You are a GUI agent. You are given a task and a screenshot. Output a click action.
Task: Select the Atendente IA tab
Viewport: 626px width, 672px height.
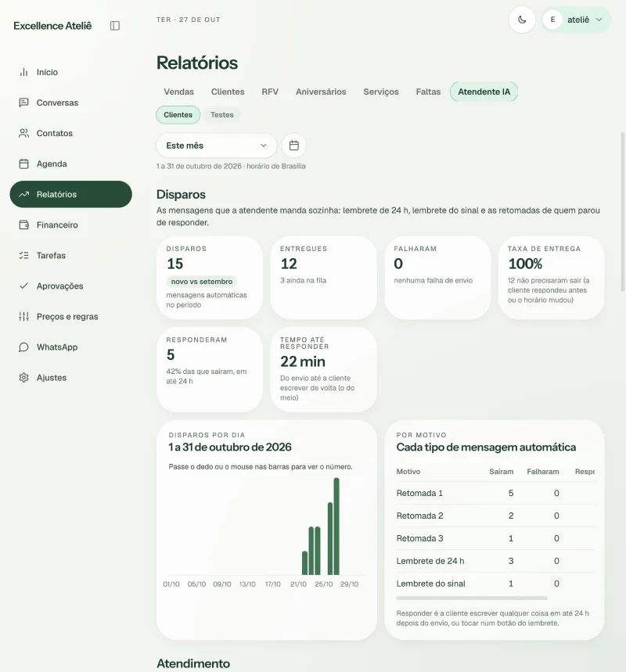484,92
